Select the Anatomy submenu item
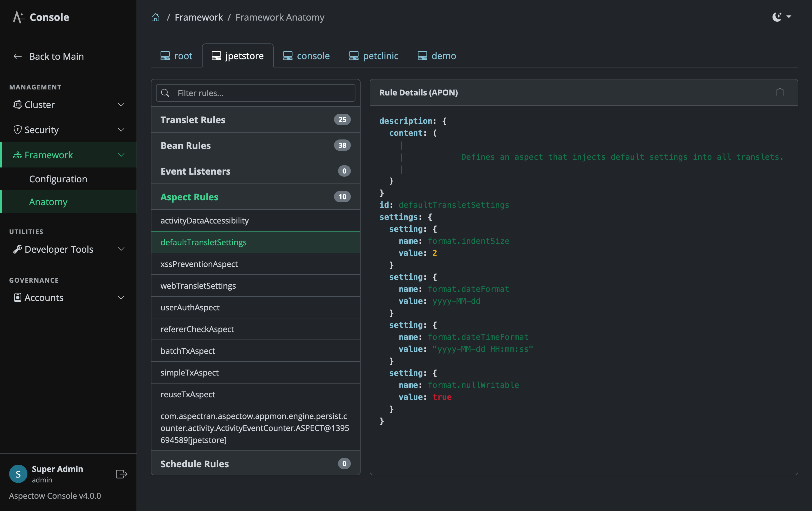The image size is (812, 511). pyautogui.click(x=69, y=202)
